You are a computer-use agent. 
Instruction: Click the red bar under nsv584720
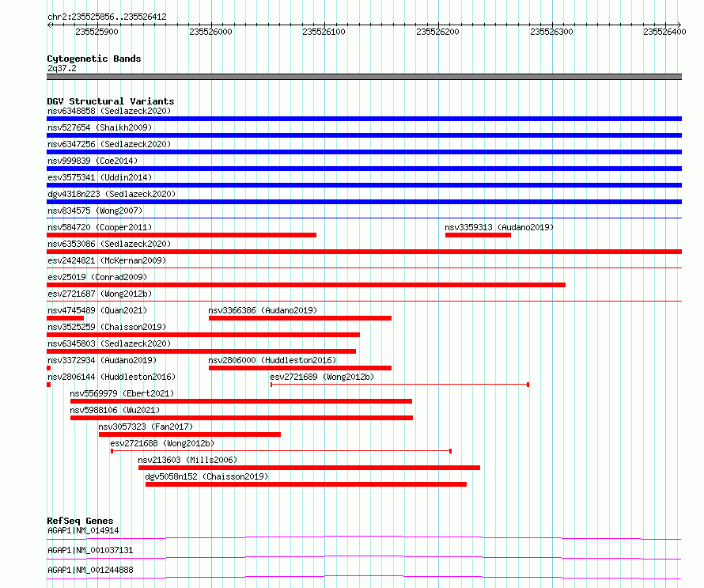[x=181, y=235]
